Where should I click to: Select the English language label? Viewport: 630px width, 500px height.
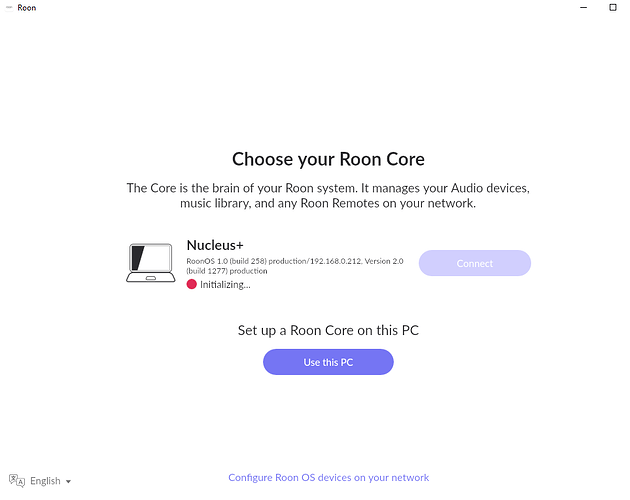click(45, 481)
